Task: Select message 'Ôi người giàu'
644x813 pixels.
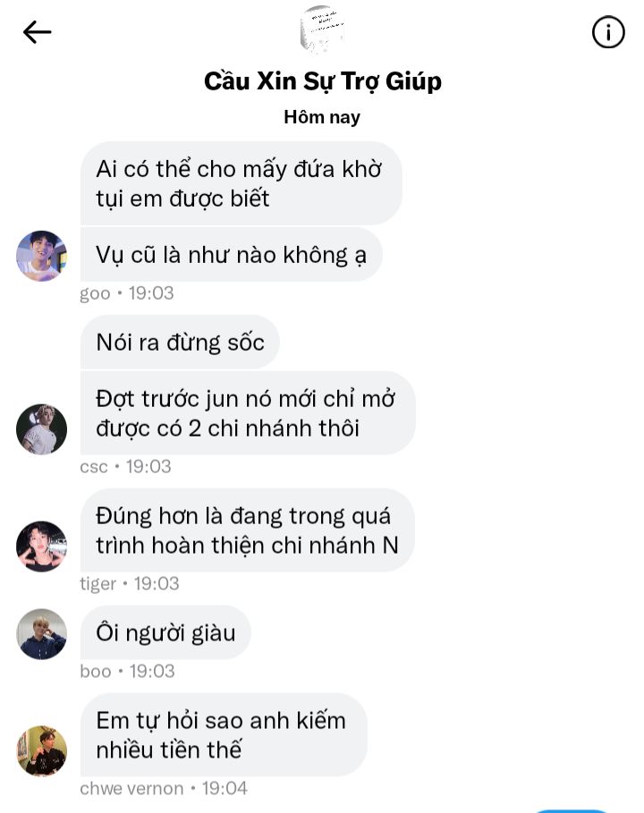Action: tap(165, 632)
